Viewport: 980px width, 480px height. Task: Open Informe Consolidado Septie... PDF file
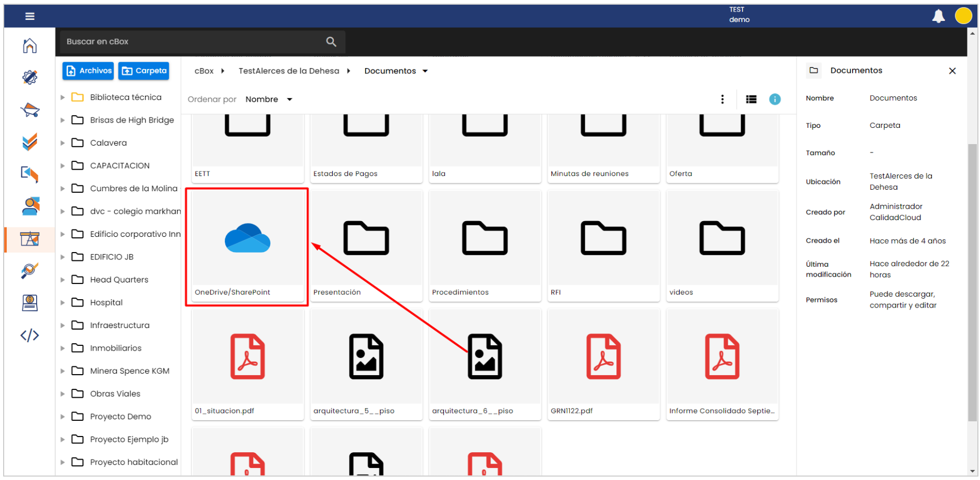coord(722,365)
